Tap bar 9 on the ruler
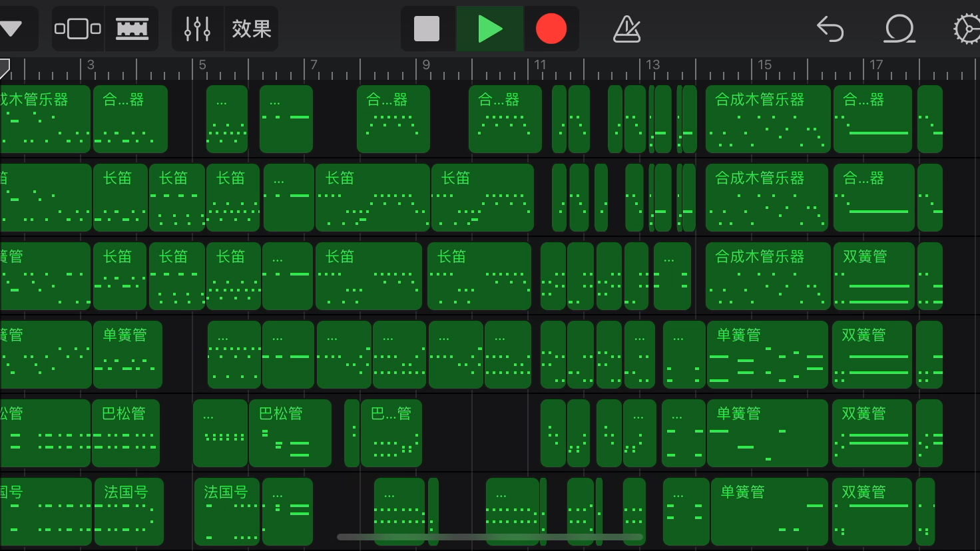980x551 pixels. pos(426,65)
